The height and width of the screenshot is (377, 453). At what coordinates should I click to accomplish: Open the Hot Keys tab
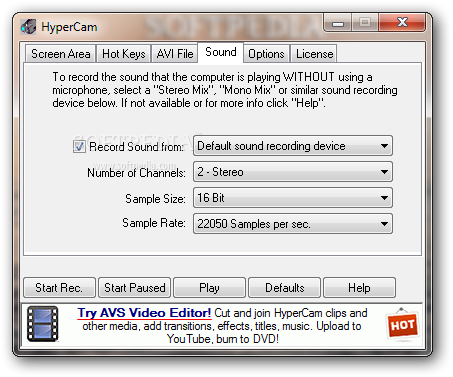tap(124, 54)
